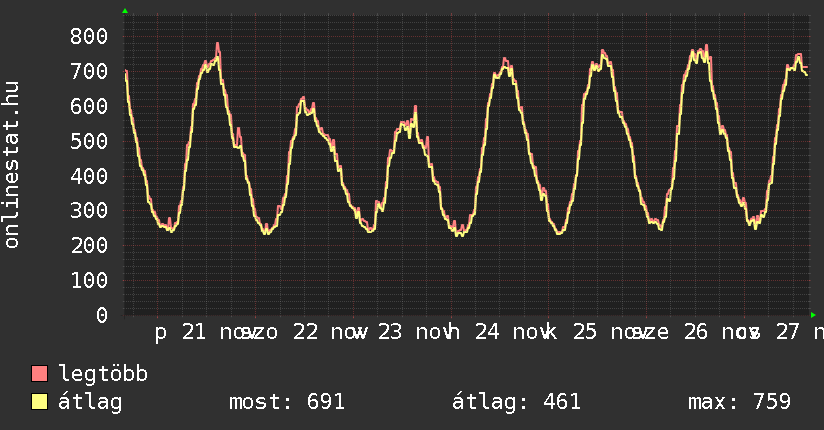Click the 'átlag: 461' average statistic
The image size is (824, 430).
517,403
